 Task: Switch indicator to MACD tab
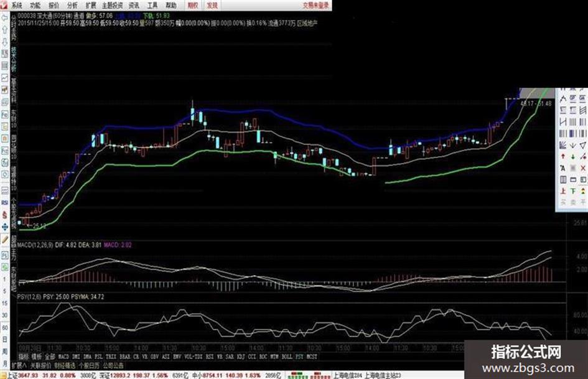(x=63, y=357)
